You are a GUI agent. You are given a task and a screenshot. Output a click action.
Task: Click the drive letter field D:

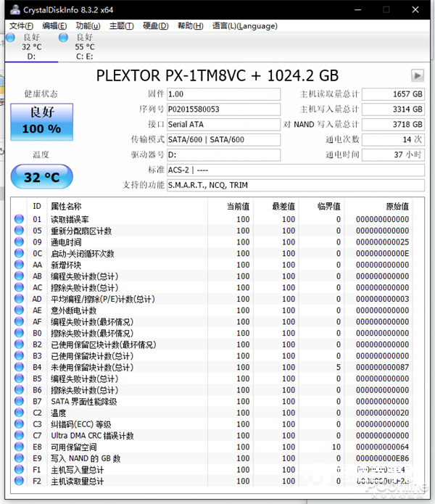point(223,155)
